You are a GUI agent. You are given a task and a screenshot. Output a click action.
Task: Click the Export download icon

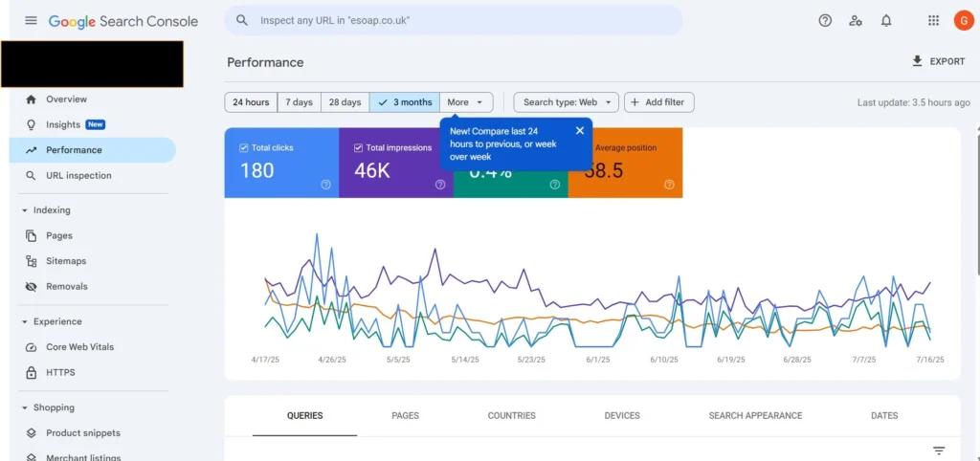917,61
